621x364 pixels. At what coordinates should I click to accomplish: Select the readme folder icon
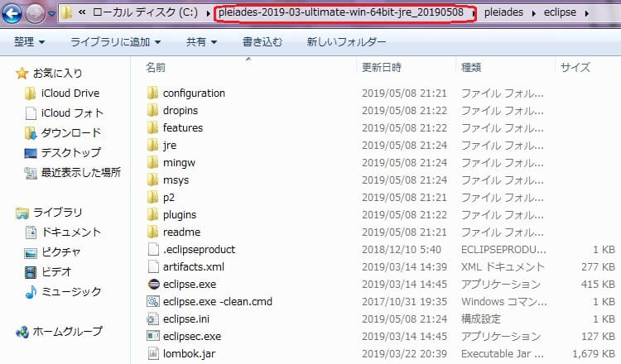[153, 232]
